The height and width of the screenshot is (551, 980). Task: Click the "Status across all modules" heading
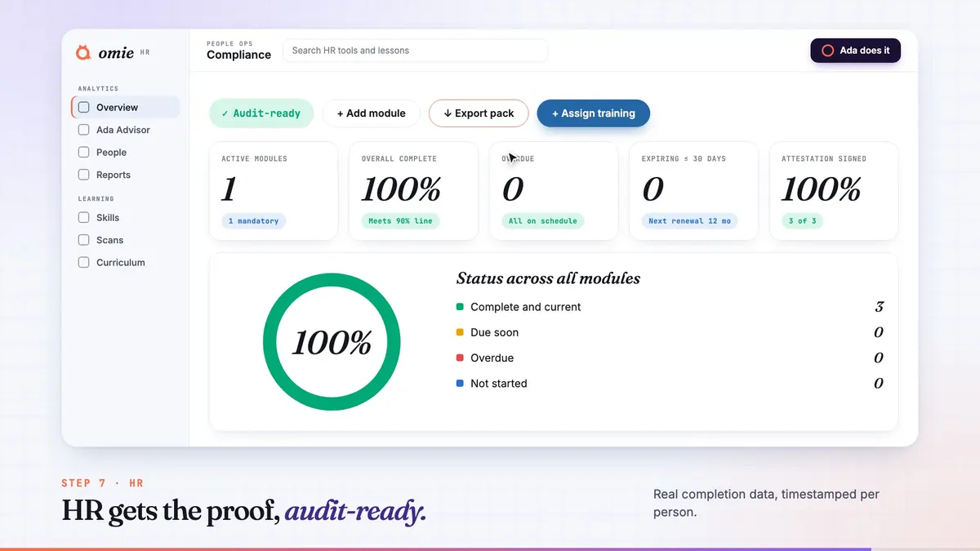(548, 278)
